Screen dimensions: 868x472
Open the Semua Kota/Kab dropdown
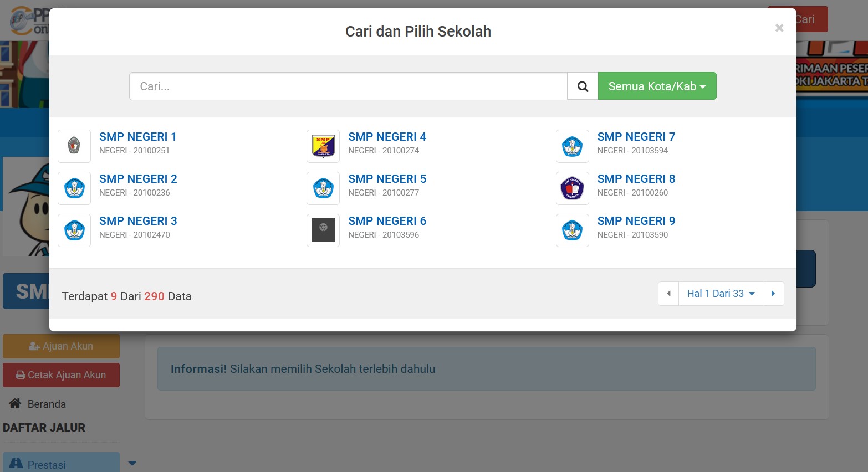(657, 86)
